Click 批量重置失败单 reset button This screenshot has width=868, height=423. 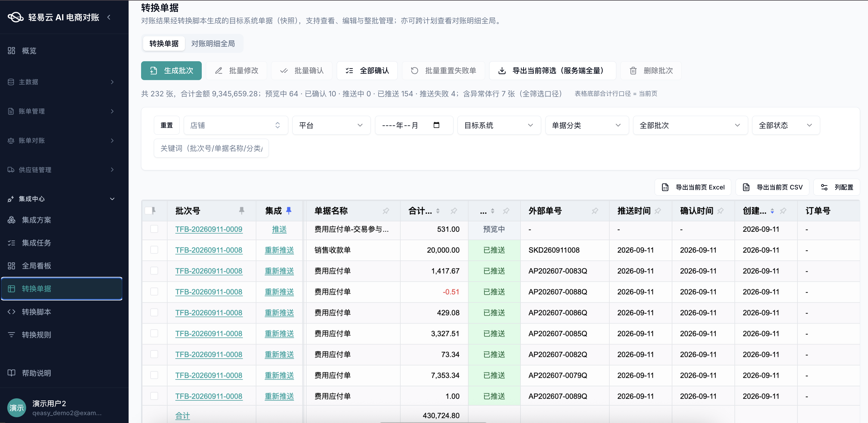click(444, 70)
